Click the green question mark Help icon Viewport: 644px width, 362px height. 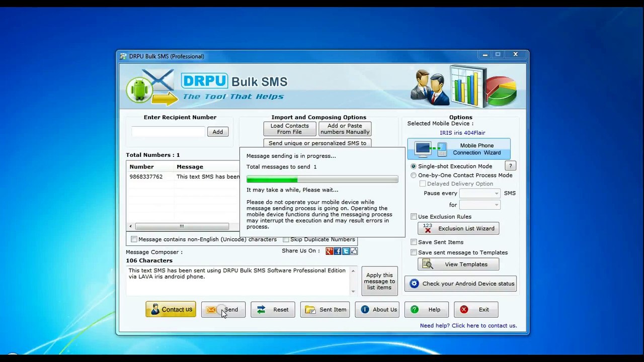tap(415, 310)
